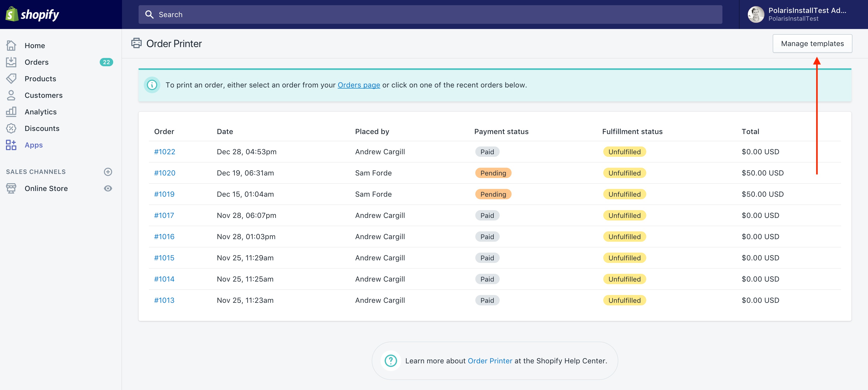Screen dimensions: 868x390
Task: Click into the Search field
Action: (x=430, y=14)
